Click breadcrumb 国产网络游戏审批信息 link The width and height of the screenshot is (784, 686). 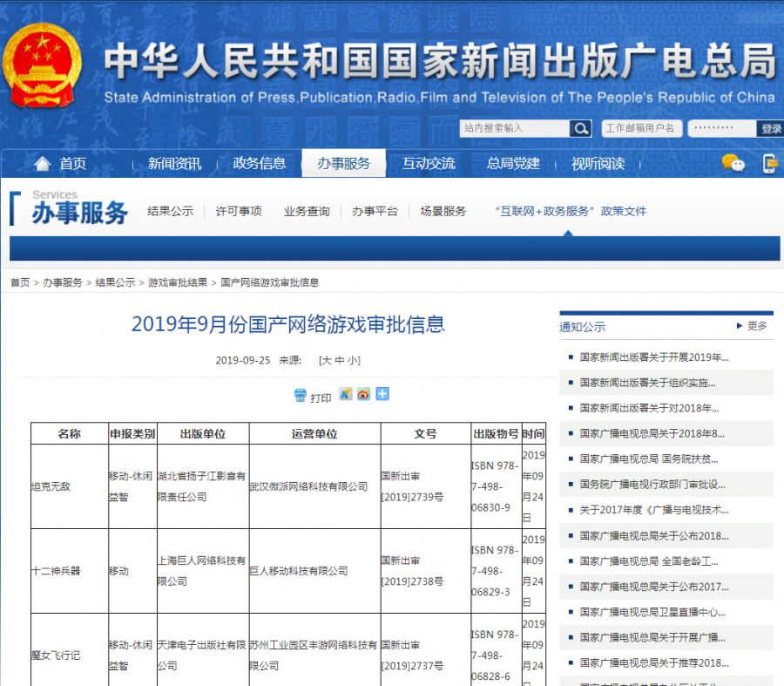point(269,282)
